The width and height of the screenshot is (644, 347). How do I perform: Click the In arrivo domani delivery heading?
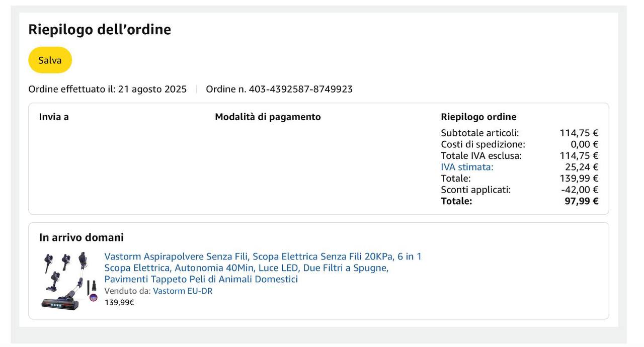[82, 237]
